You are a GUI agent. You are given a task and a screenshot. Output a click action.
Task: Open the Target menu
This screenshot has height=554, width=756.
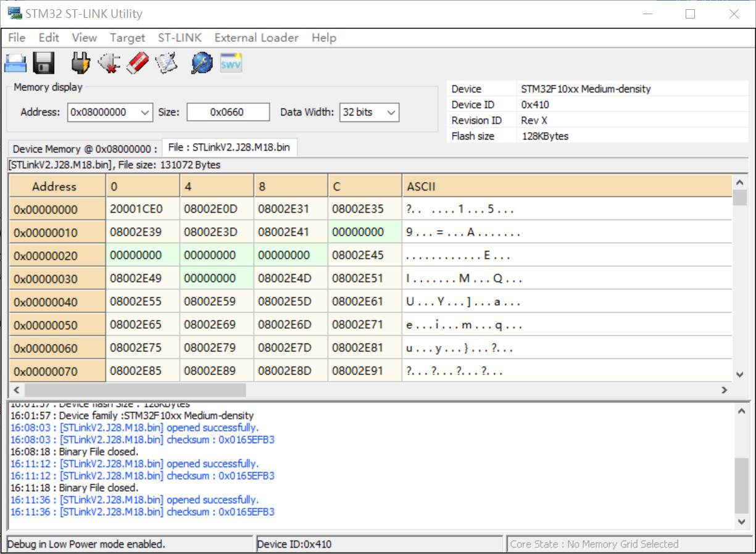tap(127, 38)
